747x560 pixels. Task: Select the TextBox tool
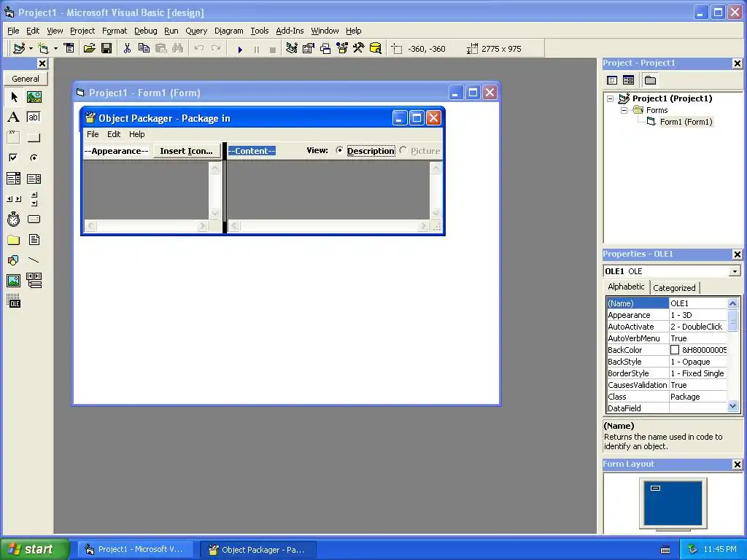(34, 117)
